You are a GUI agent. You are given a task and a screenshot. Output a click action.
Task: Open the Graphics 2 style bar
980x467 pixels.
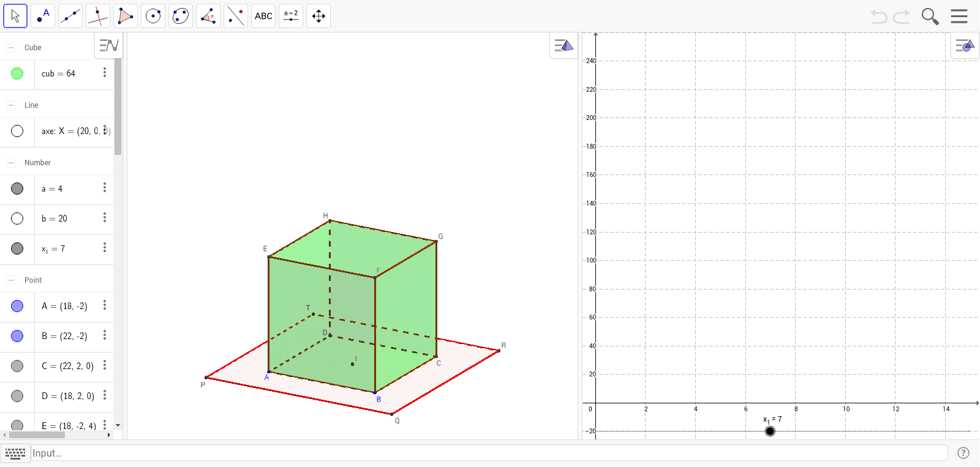point(965,45)
